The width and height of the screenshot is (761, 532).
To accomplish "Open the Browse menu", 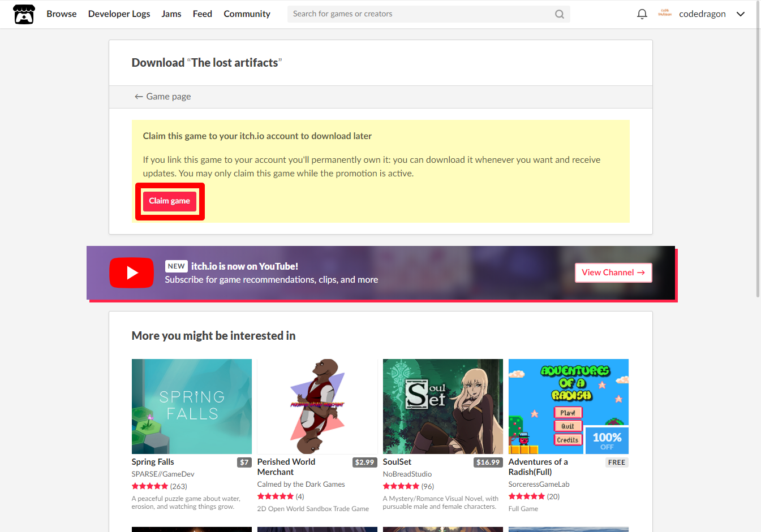I will [x=62, y=14].
